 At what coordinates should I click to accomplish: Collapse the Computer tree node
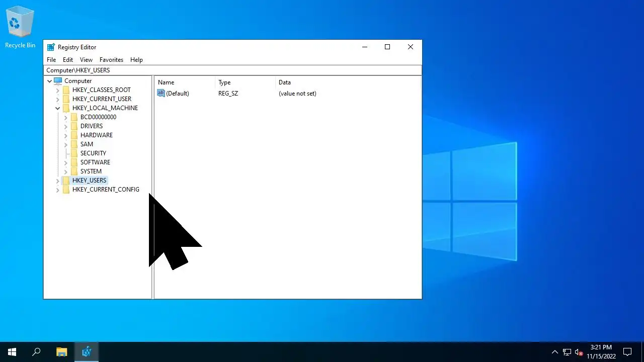click(49, 81)
